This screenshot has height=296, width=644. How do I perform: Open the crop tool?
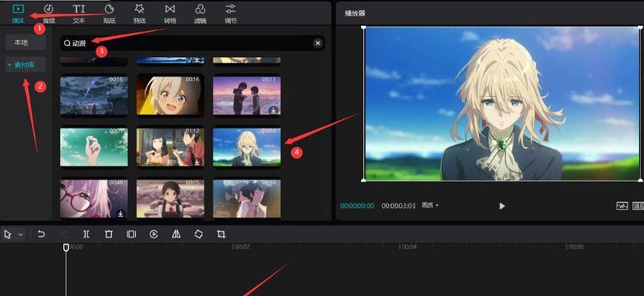221,234
